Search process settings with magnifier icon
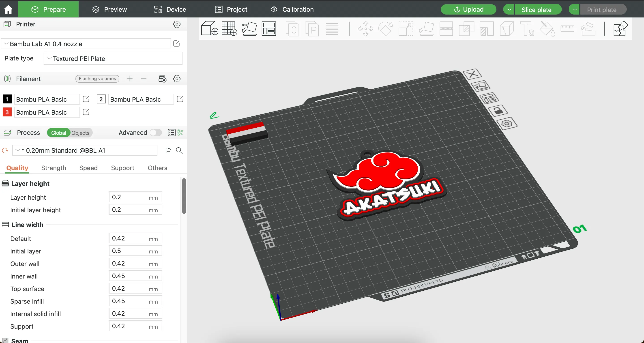Screen dimensions: 644x343 (179, 150)
